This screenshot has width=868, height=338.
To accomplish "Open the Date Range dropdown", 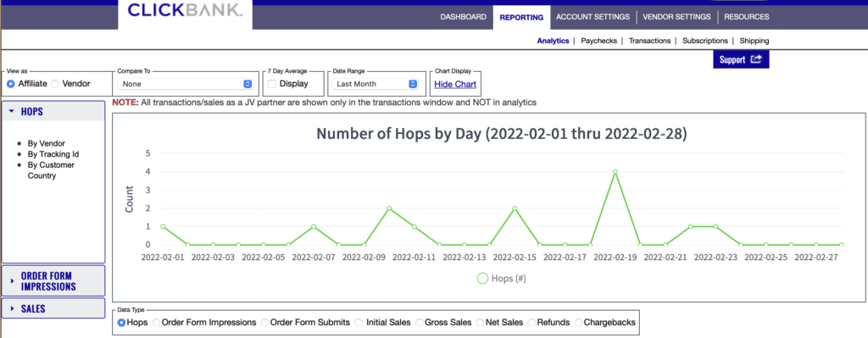I will click(x=375, y=84).
